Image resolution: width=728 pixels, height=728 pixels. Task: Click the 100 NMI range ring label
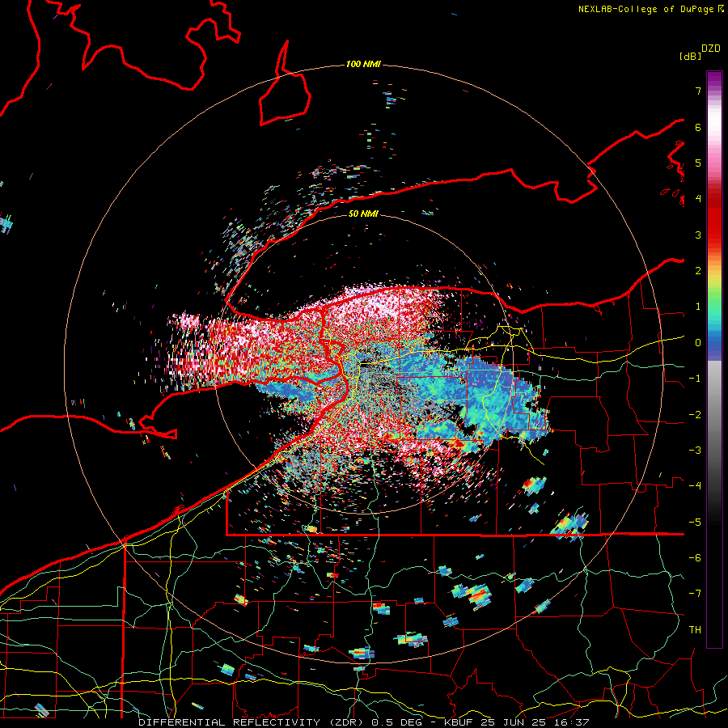click(363, 64)
